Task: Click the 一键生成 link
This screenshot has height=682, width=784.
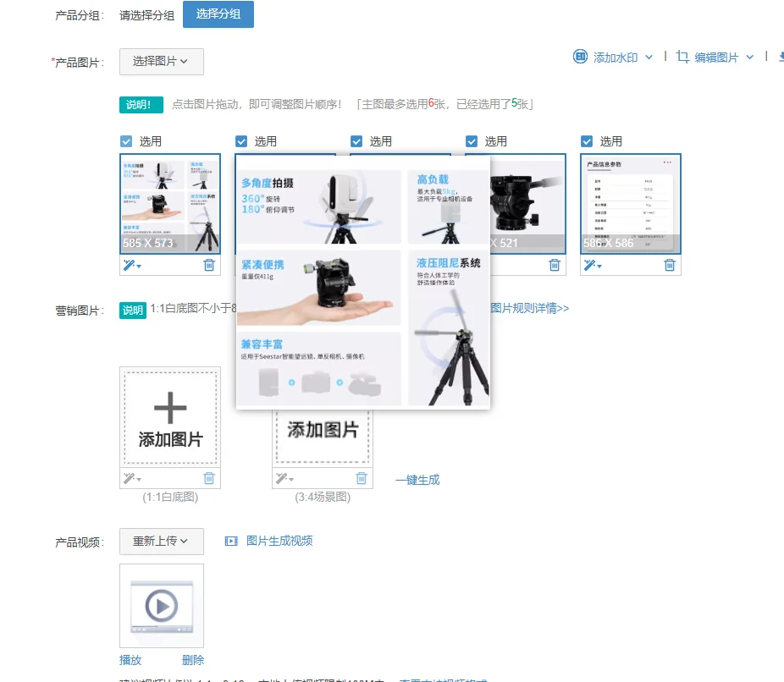Action: [x=417, y=480]
